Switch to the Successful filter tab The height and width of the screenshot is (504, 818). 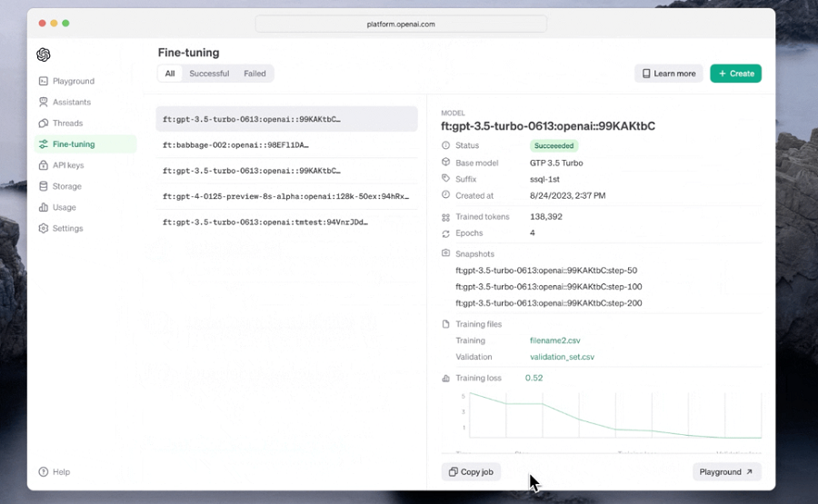point(209,74)
